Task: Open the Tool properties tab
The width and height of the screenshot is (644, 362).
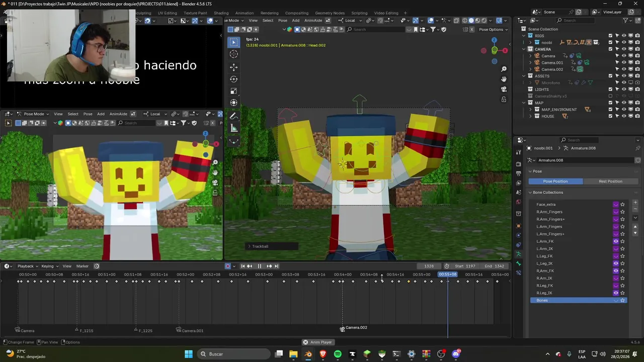Action: pyautogui.click(x=519, y=152)
